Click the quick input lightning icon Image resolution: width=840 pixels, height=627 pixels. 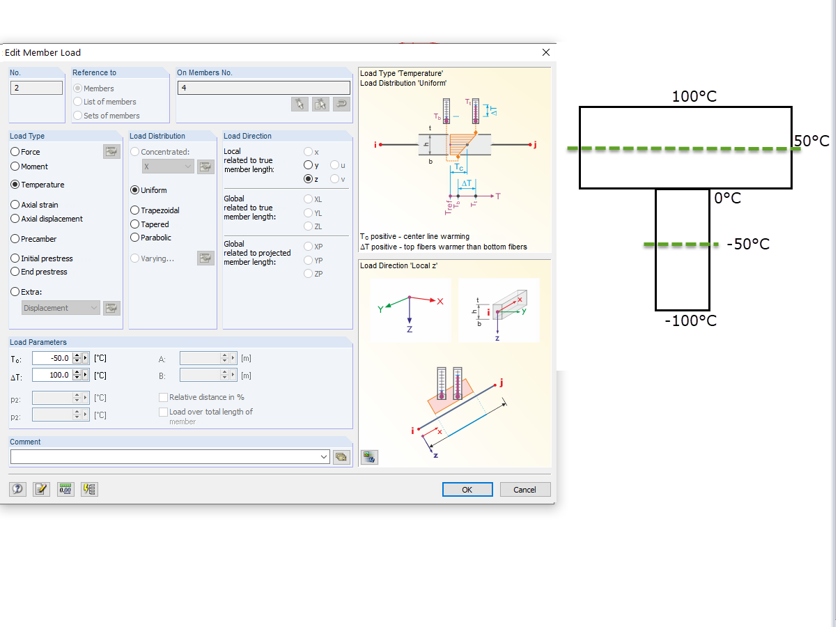pos(89,489)
